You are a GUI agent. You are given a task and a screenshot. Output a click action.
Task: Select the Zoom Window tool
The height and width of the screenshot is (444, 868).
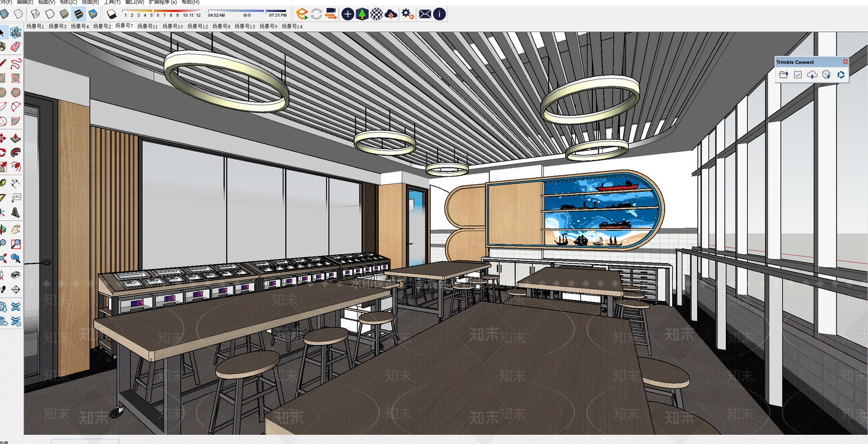click(x=16, y=244)
